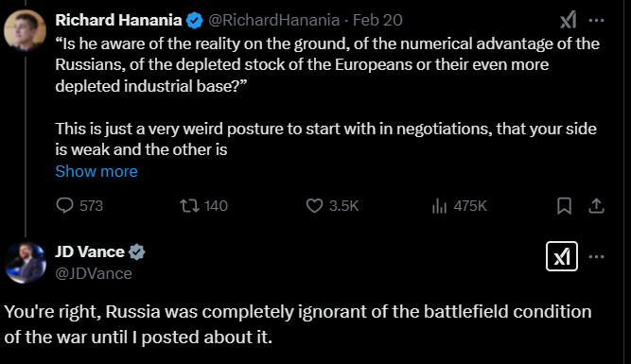Open more options menu on JD Vance's tweet
631x364 pixels.
pyautogui.click(x=596, y=256)
